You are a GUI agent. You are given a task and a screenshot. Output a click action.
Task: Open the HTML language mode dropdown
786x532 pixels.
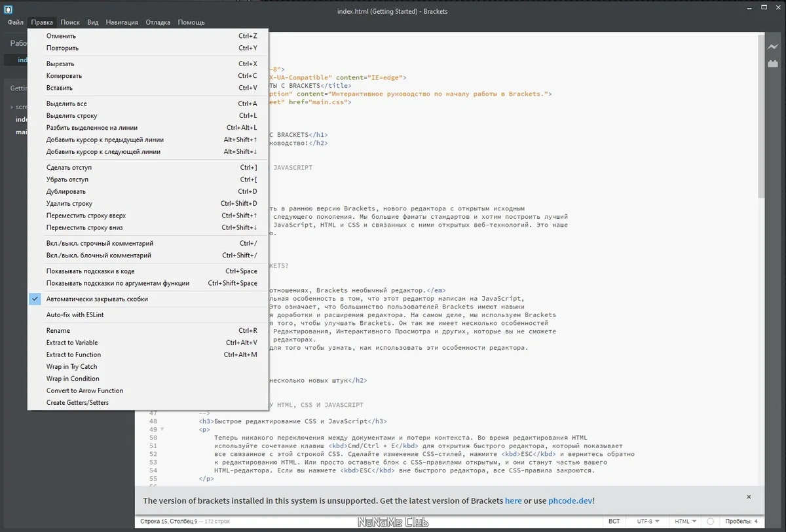pos(685,522)
